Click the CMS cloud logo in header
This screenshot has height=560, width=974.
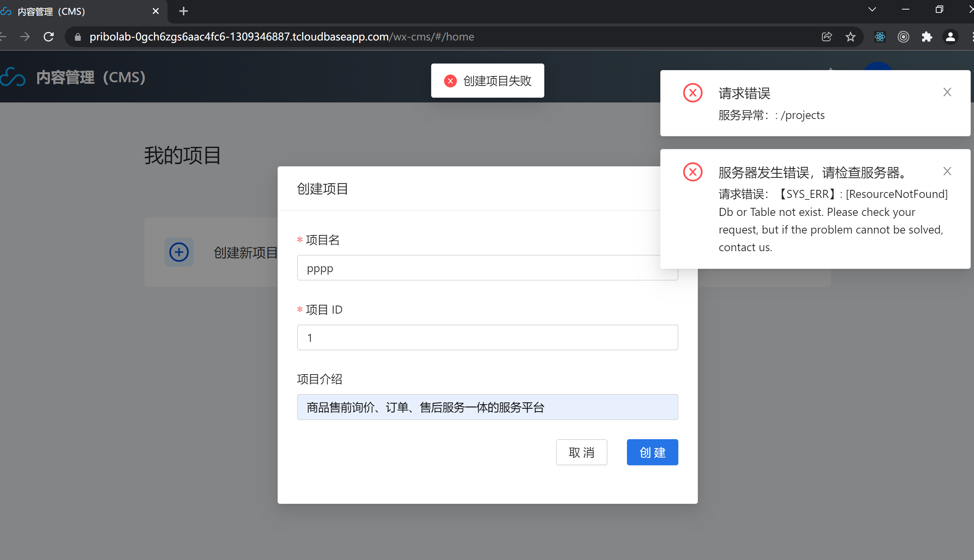13,77
